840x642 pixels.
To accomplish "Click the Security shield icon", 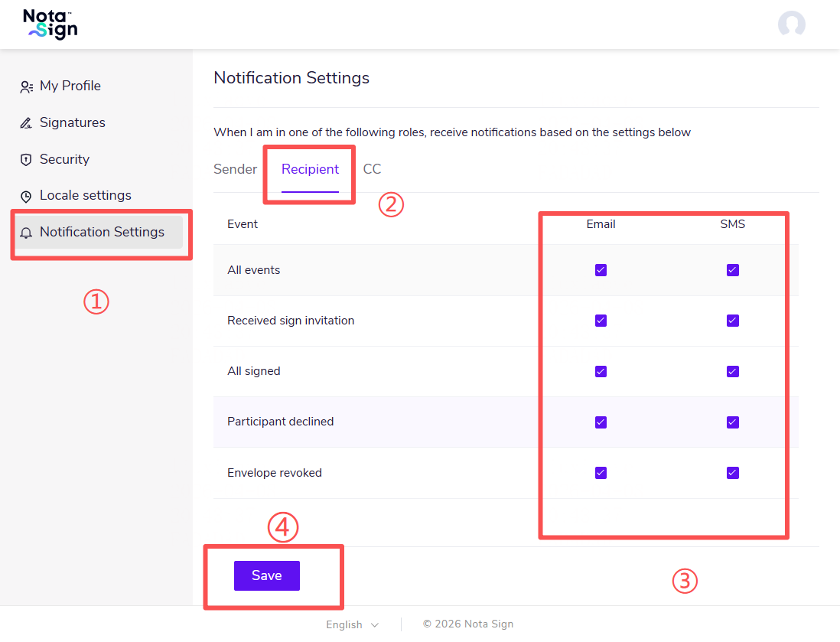I will click(26, 160).
